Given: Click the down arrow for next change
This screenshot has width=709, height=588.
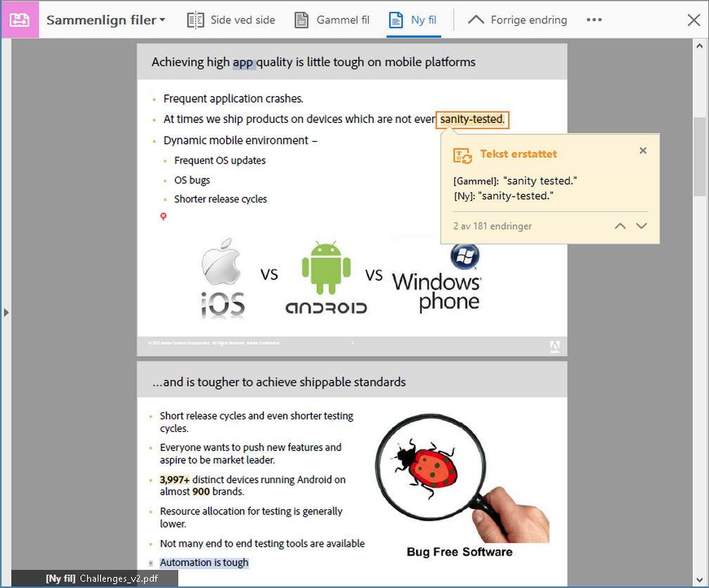Looking at the screenshot, I should tap(642, 226).
